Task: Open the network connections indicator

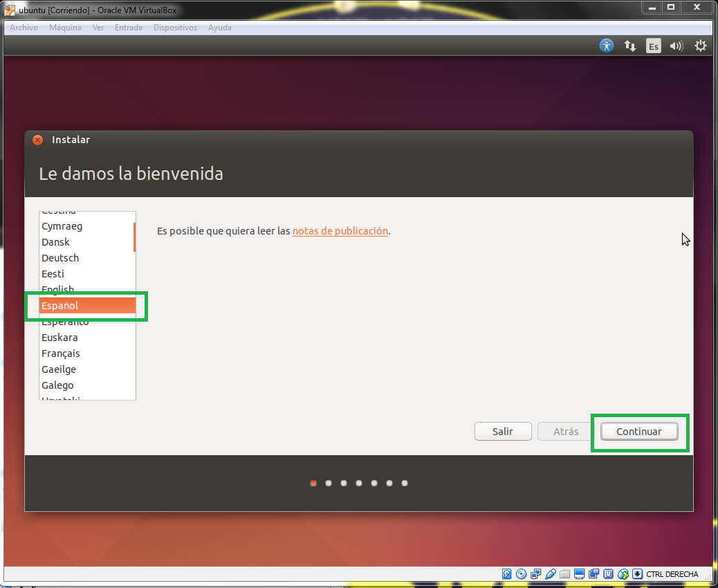Action: click(630, 46)
